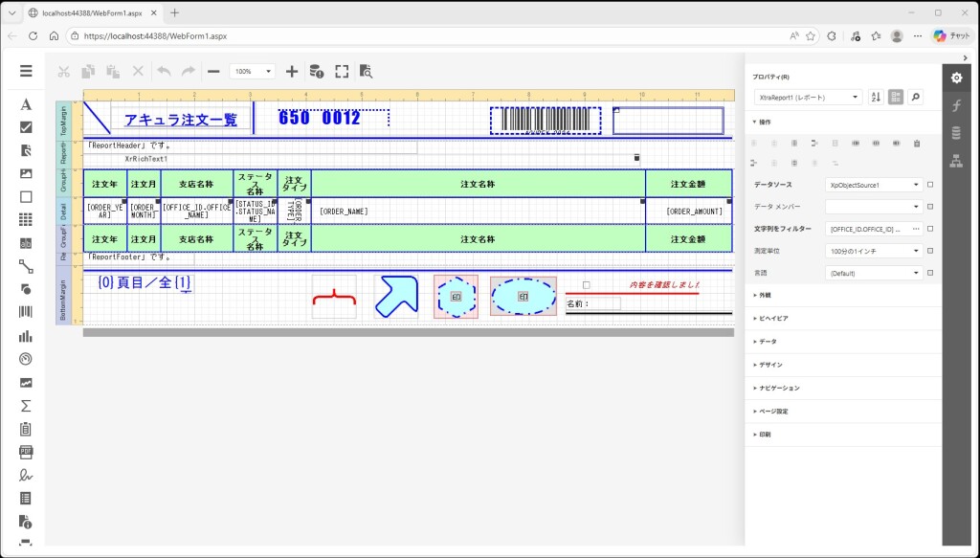Open the hamburger menu at top left
The image size is (980, 558).
26,71
